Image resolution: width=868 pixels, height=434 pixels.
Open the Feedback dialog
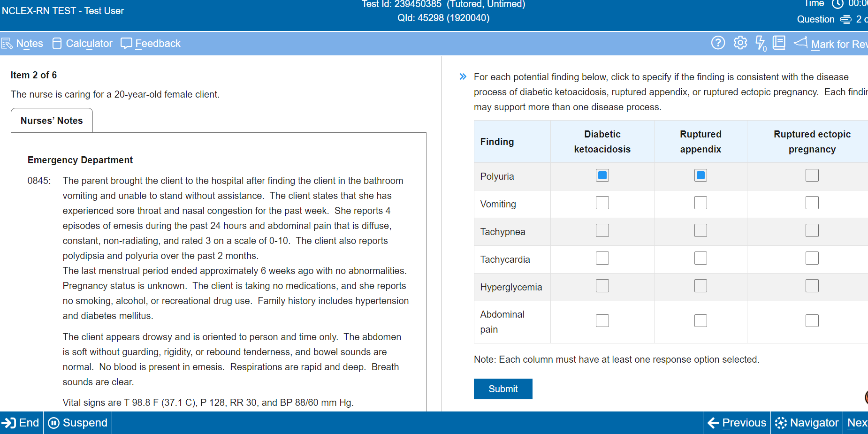point(151,44)
